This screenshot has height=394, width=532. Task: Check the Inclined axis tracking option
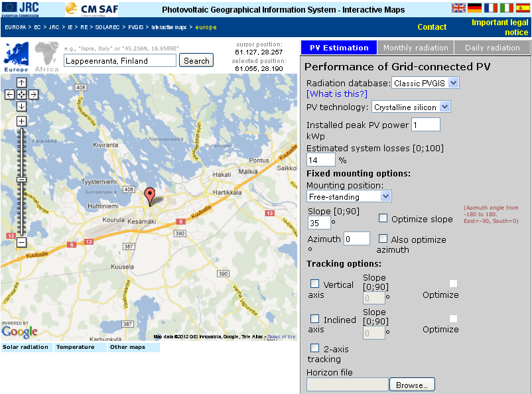click(315, 319)
